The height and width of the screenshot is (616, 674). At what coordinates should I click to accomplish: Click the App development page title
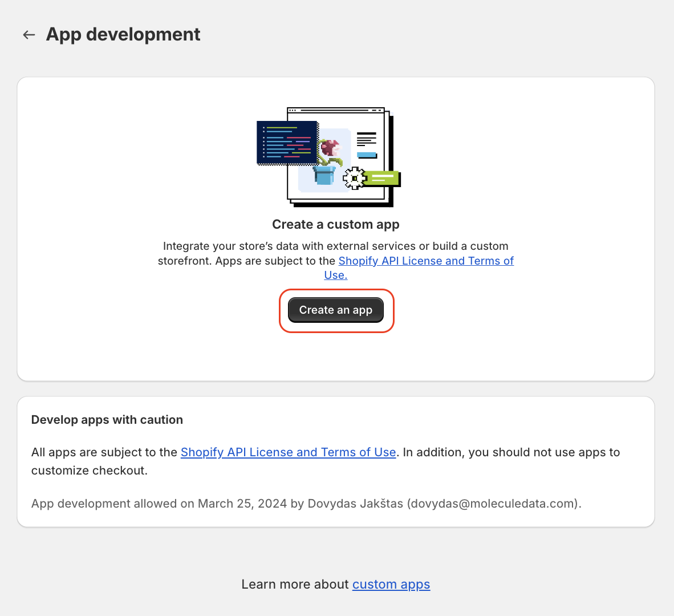click(x=123, y=34)
